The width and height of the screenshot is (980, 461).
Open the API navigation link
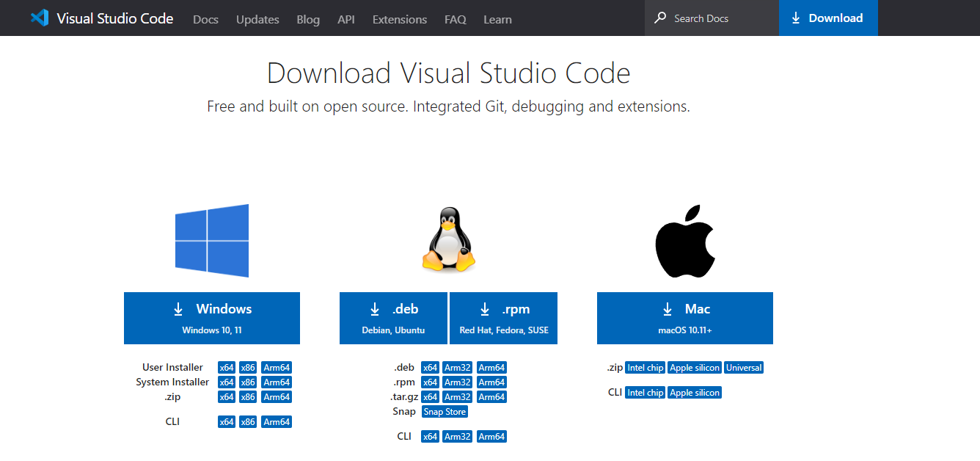coord(346,19)
